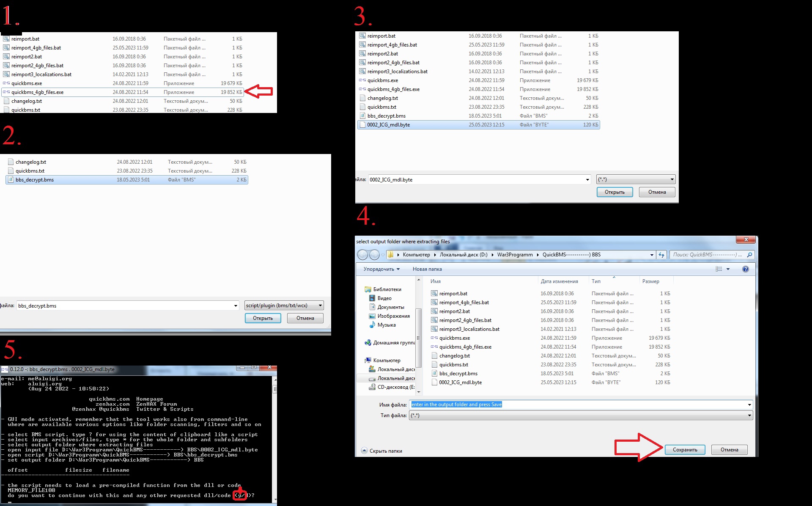Click the Back arrow in the save dialog

362,255
